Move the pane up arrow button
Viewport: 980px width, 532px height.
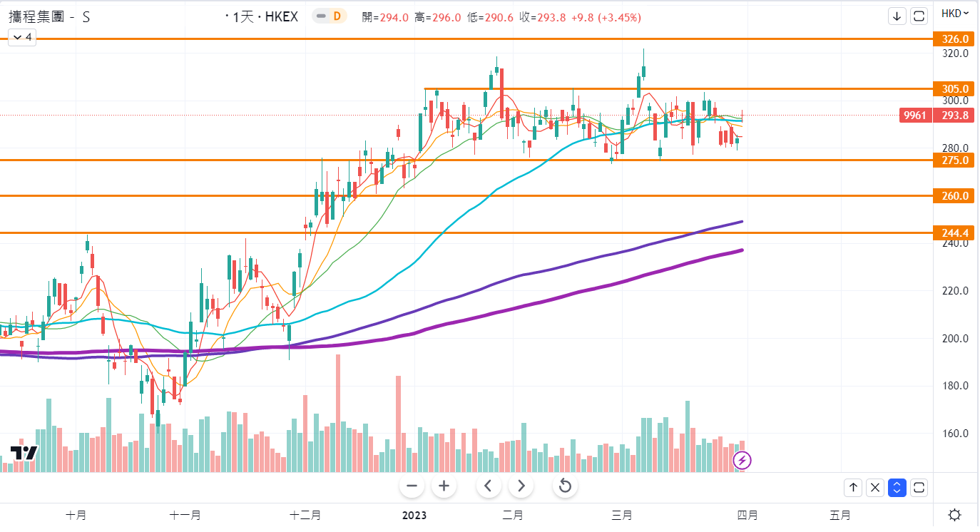[x=853, y=488]
